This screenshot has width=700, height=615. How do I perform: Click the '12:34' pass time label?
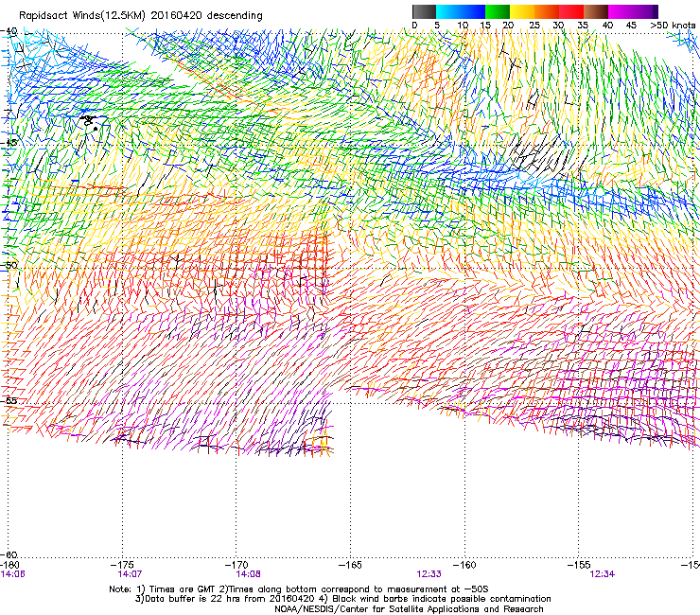click(x=603, y=574)
